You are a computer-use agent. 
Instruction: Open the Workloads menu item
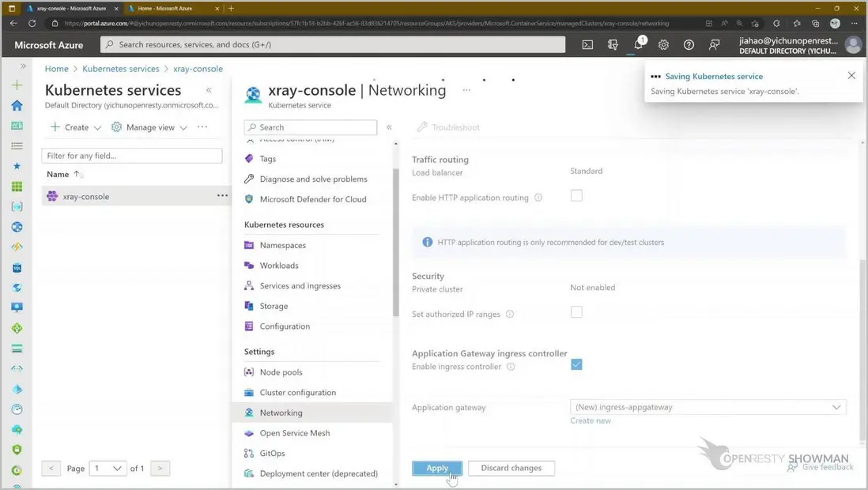coord(279,266)
